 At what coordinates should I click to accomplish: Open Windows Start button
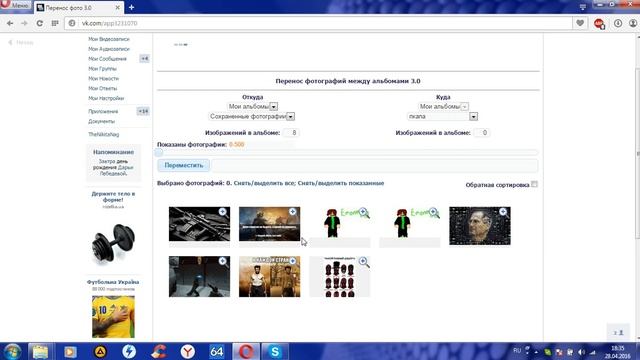(x=12, y=351)
